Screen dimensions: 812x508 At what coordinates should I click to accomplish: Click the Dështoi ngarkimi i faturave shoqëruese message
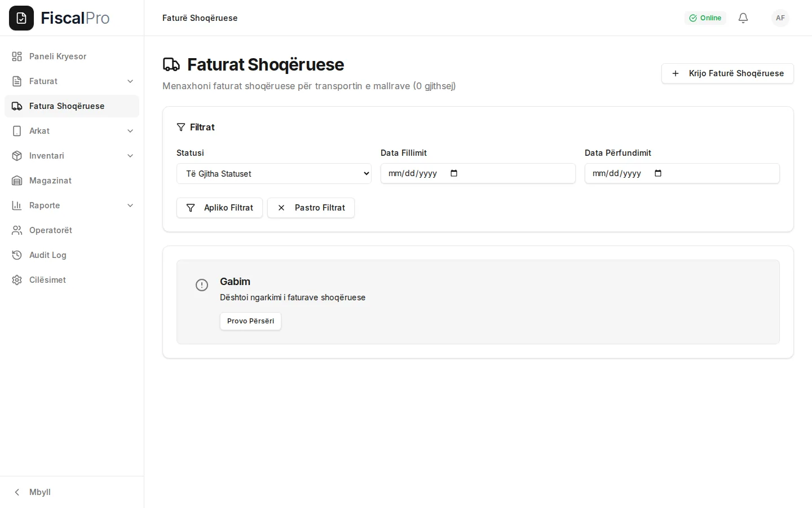point(293,297)
